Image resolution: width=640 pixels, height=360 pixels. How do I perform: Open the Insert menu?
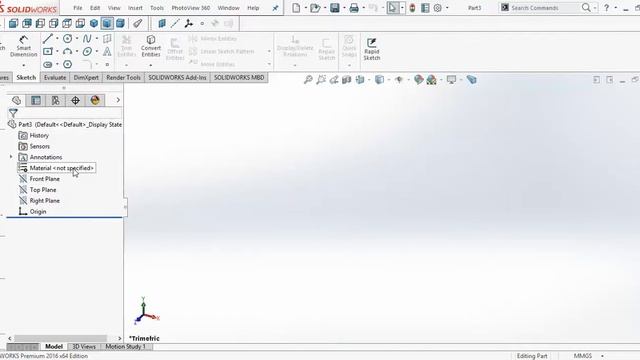(x=135, y=8)
